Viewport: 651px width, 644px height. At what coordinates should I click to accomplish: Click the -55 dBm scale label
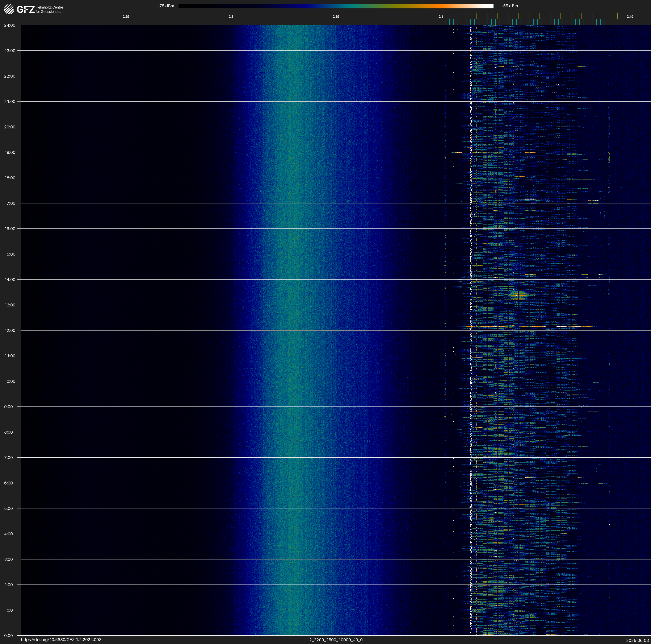pos(509,6)
